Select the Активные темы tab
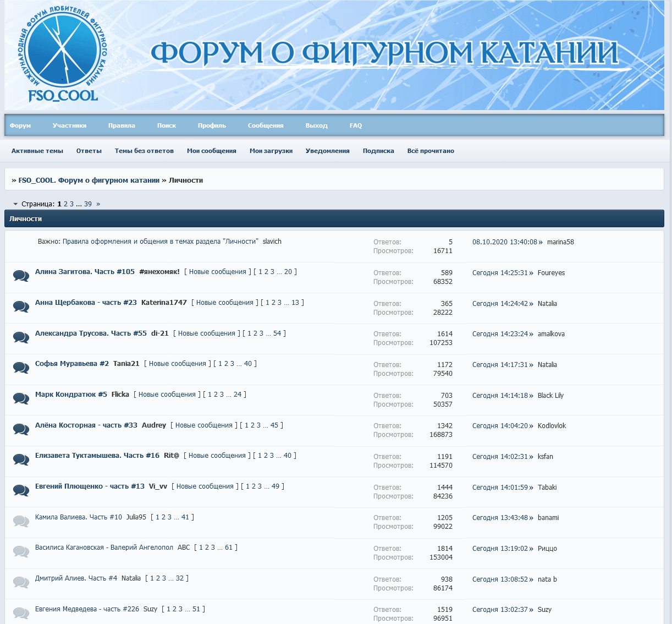 (37, 151)
